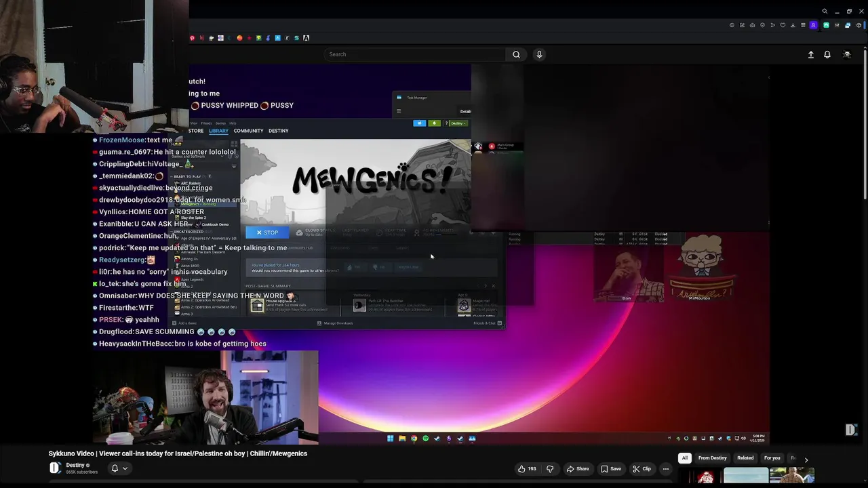Image resolution: width=868 pixels, height=488 pixels.
Task: Open File Explorer on the video taskbar
Action: click(402, 439)
